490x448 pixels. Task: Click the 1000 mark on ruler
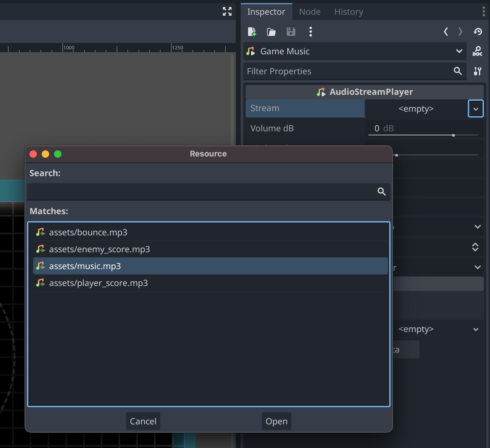[69, 48]
